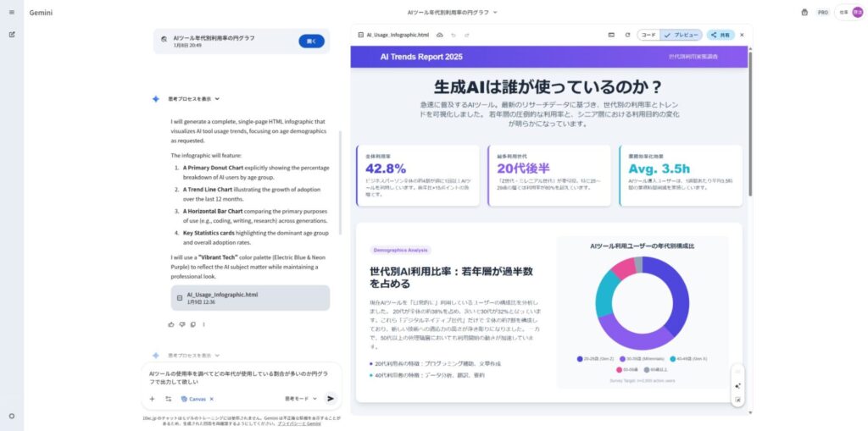The height and width of the screenshot is (431, 868).
Task: Click the preview pane vertical scrollbar
Action: [750, 123]
